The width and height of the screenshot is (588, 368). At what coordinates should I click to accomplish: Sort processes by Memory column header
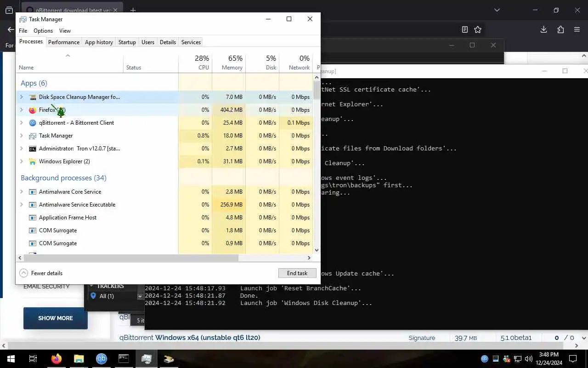pos(229,63)
